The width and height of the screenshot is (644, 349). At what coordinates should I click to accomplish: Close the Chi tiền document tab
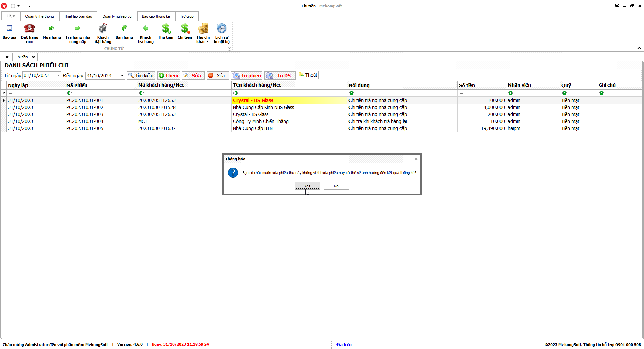click(33, 57)
